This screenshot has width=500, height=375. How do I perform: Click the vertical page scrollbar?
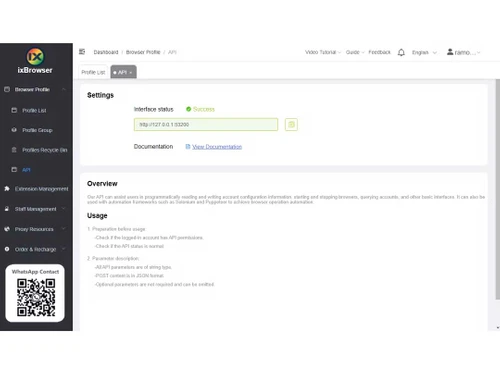497,189
